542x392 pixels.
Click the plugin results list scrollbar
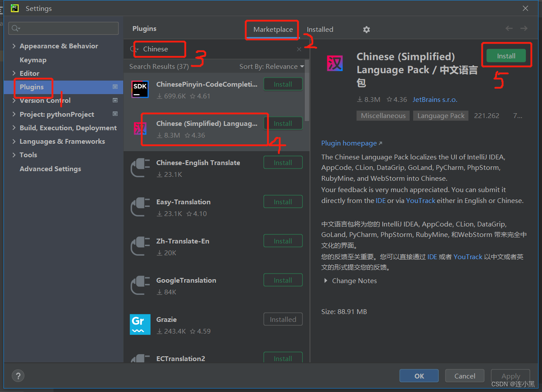[307, 91]
